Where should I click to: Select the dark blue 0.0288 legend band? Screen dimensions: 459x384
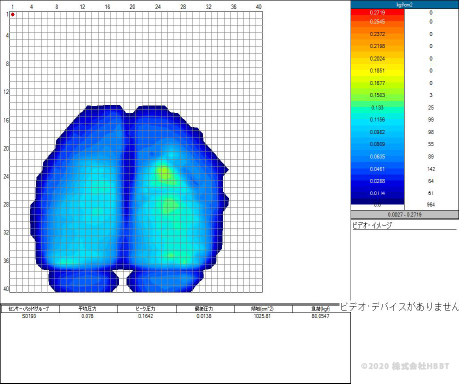377,181
